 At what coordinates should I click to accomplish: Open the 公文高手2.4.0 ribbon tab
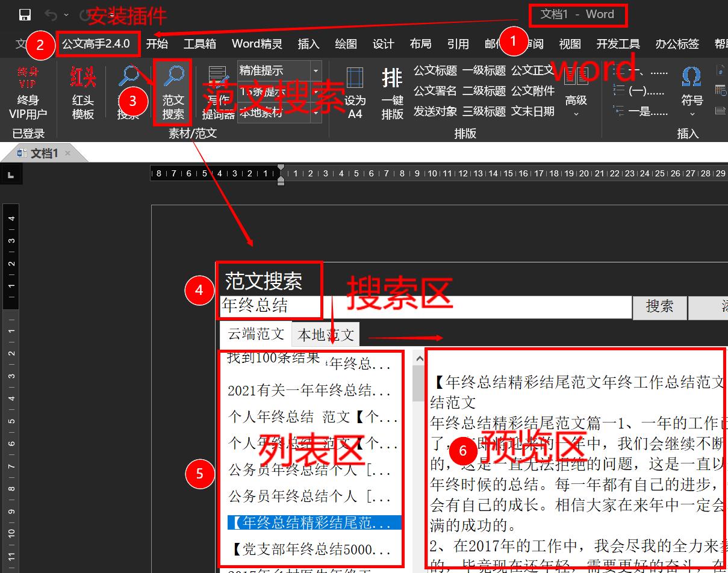click(96, 44)
